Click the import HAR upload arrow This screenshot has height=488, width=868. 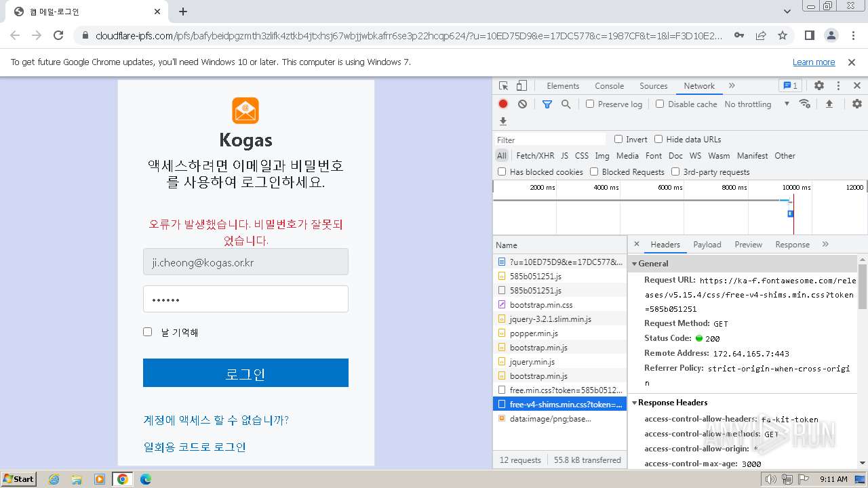829,104
